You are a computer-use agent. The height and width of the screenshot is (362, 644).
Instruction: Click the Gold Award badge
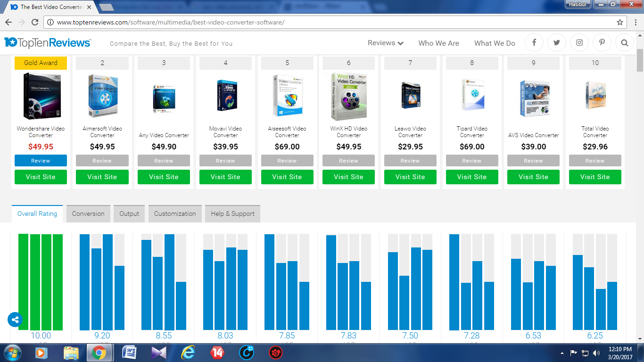tap(41, 63)
